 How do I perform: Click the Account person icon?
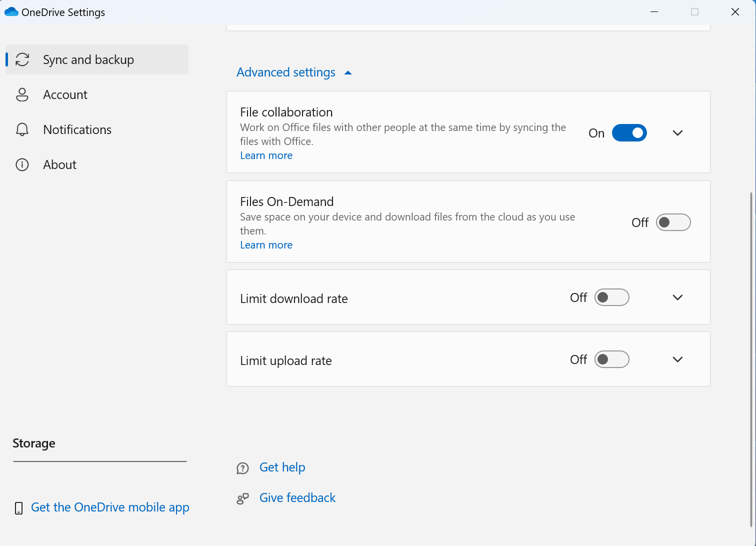point(22,94)
